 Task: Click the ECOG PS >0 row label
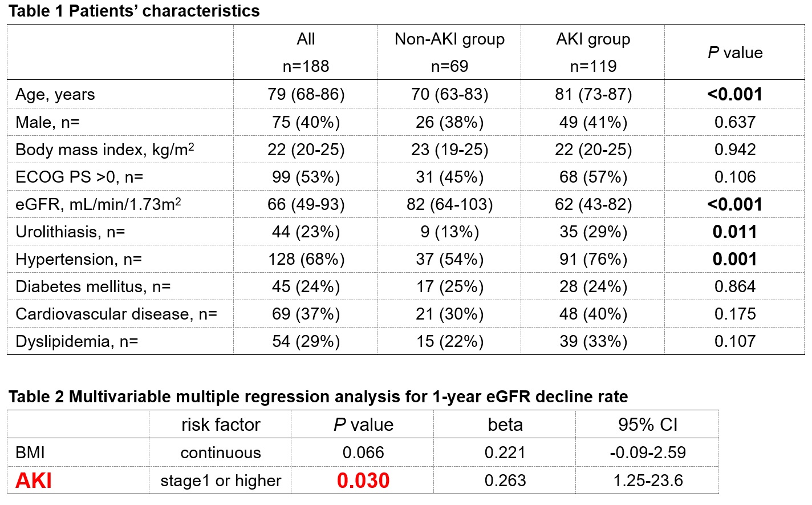[79, 177]
